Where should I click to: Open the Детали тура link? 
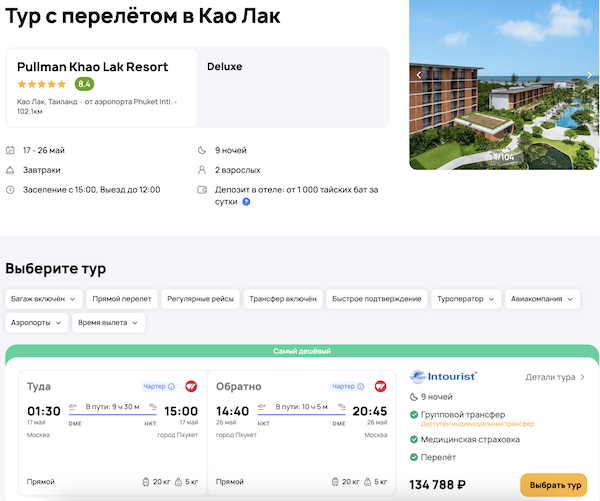click(555, 377)
